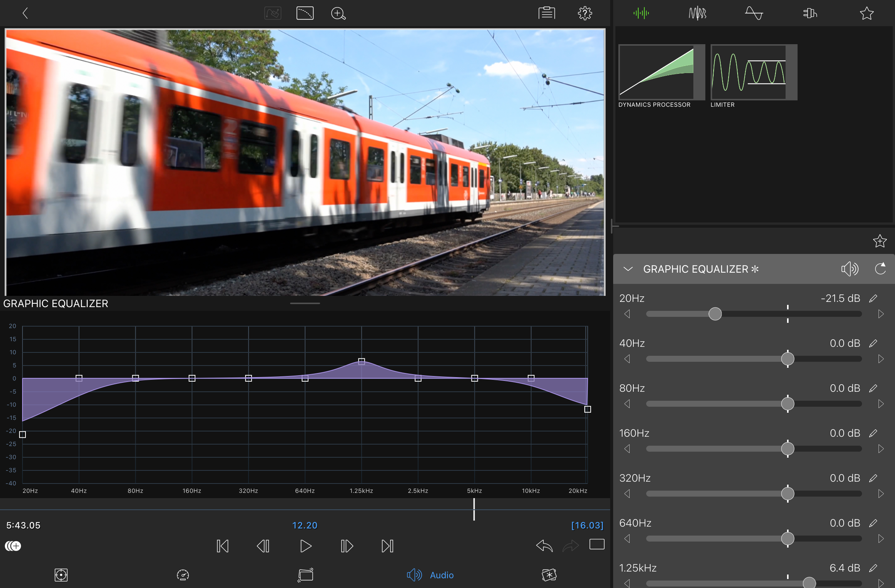Increase 80Hz gain with right arrow
895x588 pixels.
[x=881, y=404]
